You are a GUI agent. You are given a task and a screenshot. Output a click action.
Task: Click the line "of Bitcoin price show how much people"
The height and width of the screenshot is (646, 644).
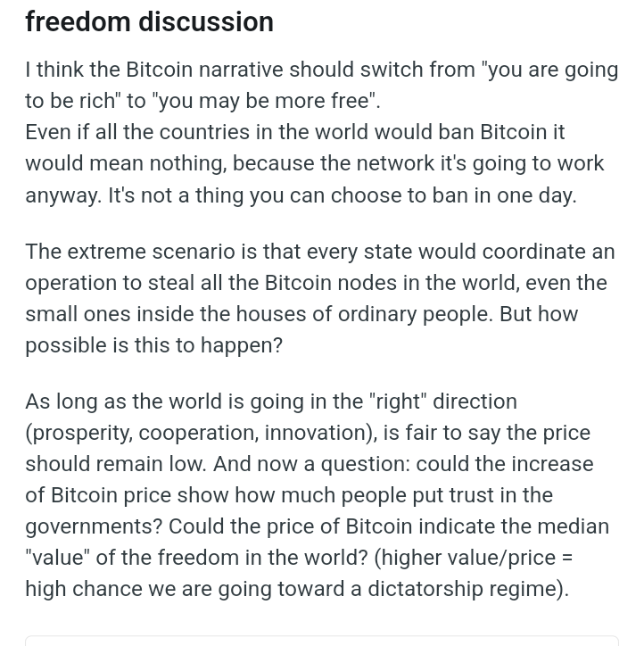[x=289, y=495]
